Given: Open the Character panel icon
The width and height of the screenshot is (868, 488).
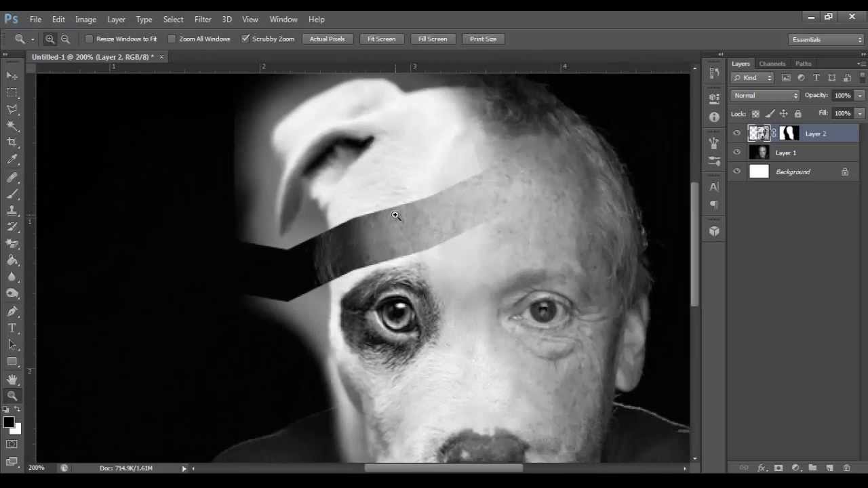Looking at the screenshot, I should pyautogui.click(x=714, y=186).
